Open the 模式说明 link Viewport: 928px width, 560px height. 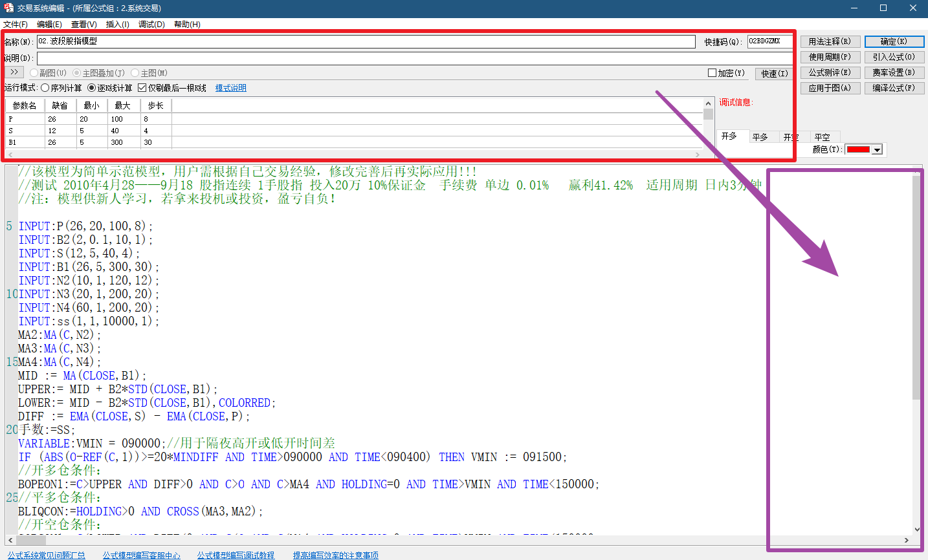point(231,88)
